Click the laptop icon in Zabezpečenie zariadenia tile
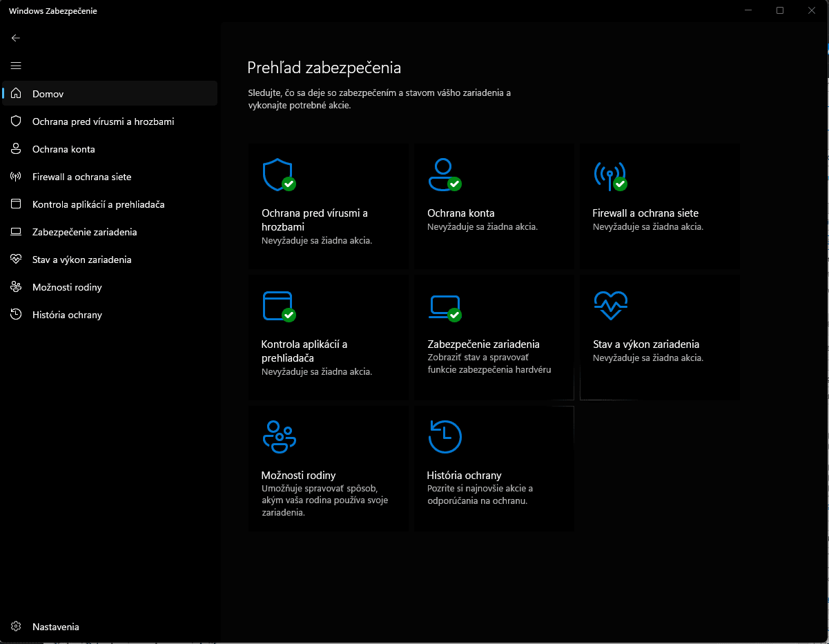This screenshot has width=829, height=644. click(x=444, y=305)
